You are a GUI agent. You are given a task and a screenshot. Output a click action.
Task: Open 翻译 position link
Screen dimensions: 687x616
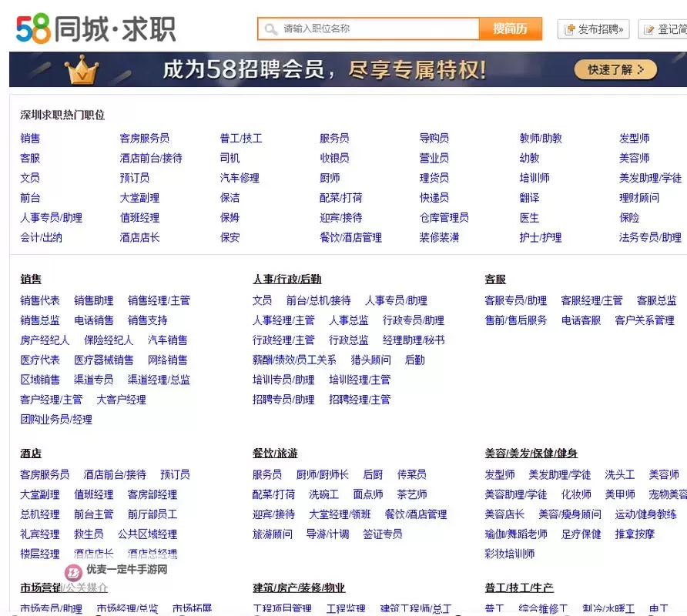[x=529, y=198]
